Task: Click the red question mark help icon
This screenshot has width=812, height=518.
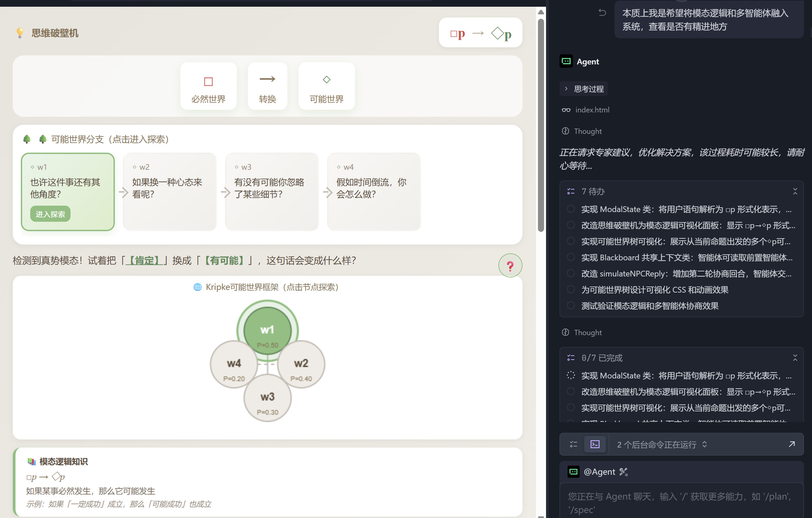Action: pyautogui.click(x=510, y=266)
